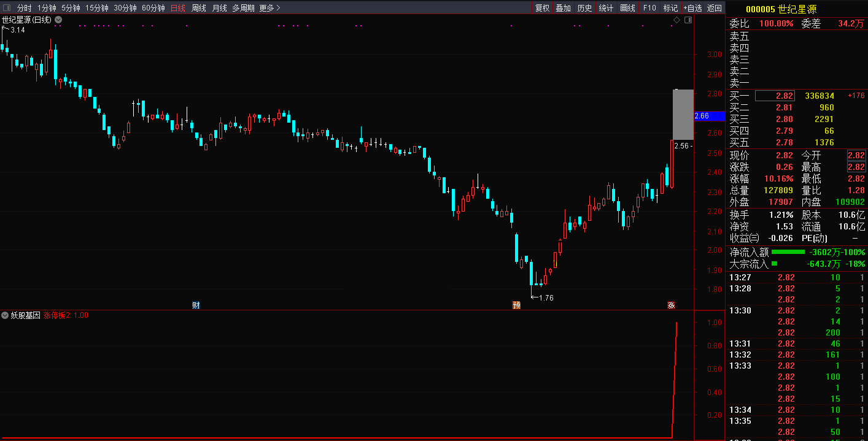This screenshot has height=441, width=868.
Task: Click the 13:31 trade tick row
Action: coord(797,343)
